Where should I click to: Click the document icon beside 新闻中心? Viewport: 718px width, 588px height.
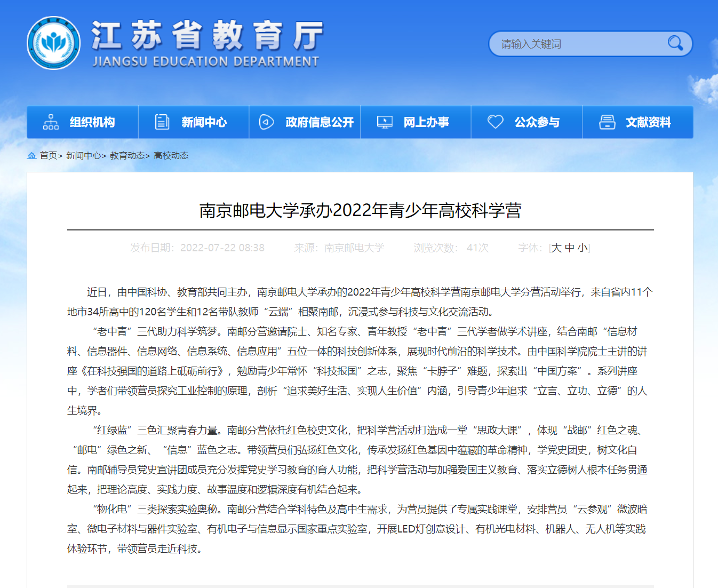click(162, 122)
